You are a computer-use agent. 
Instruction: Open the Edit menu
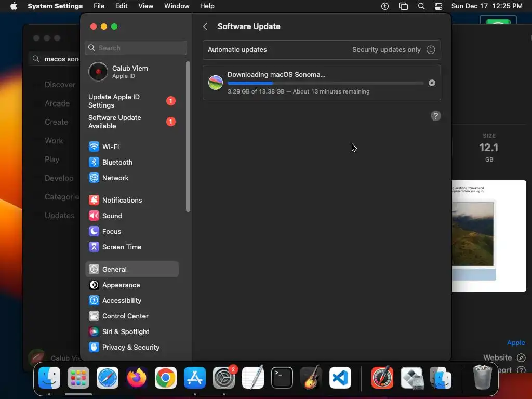tap(121, 6)
